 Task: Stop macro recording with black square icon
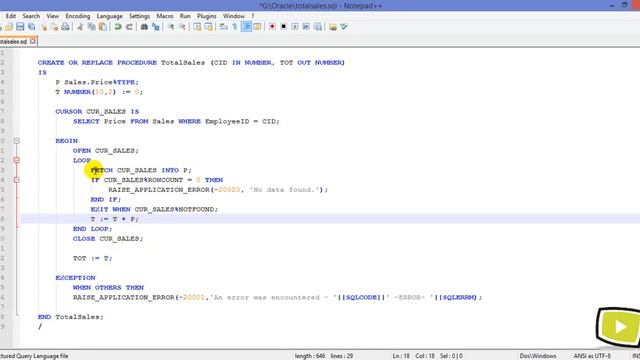283,27
